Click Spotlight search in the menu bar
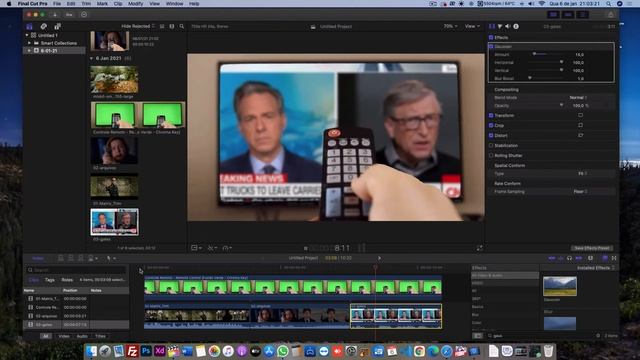The image size is (640, 360). [x=609, y=4]
